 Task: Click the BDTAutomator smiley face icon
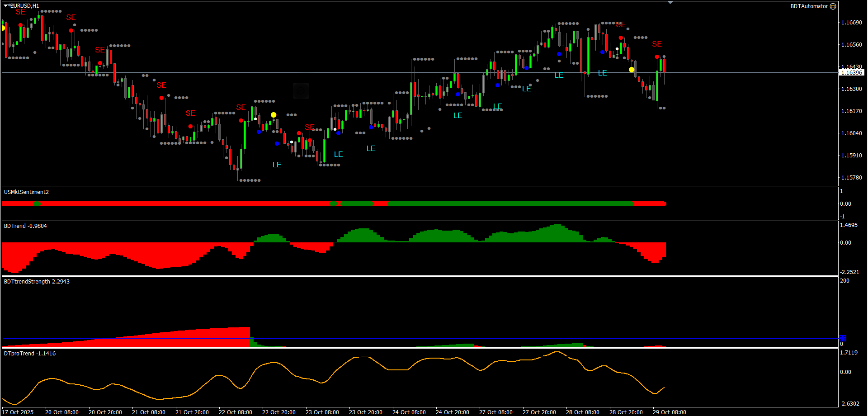tap(833, 6)
